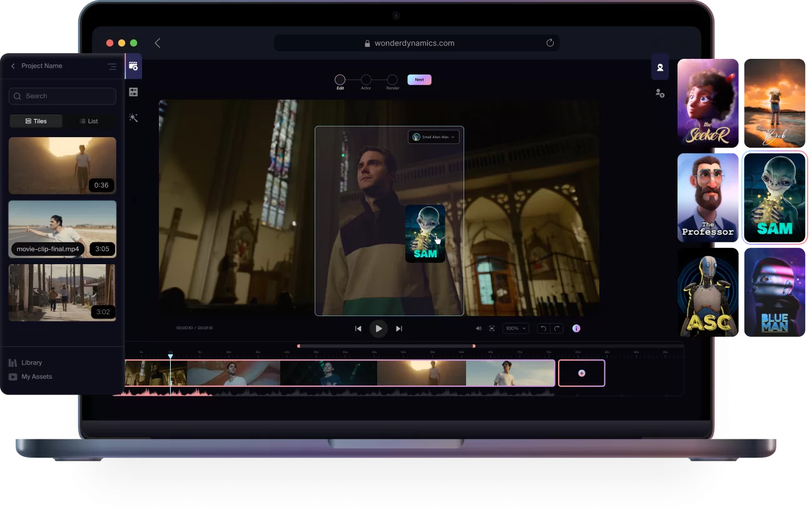Viewport: 812px width, 529px height.
Task: Click the pink range end marker on timeline
Action: [x=474, y=346]
